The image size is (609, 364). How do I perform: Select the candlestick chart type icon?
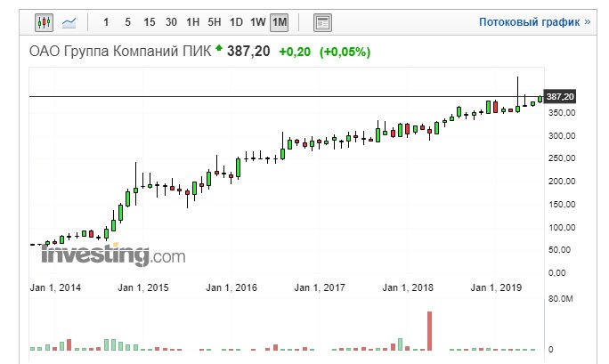(44, 22)
